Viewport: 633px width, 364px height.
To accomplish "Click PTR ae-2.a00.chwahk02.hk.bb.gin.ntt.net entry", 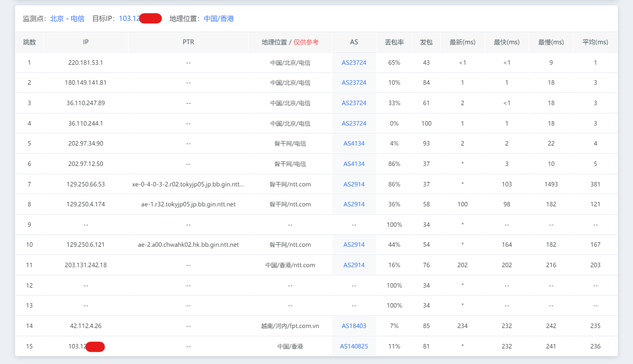I will [188, 245].
